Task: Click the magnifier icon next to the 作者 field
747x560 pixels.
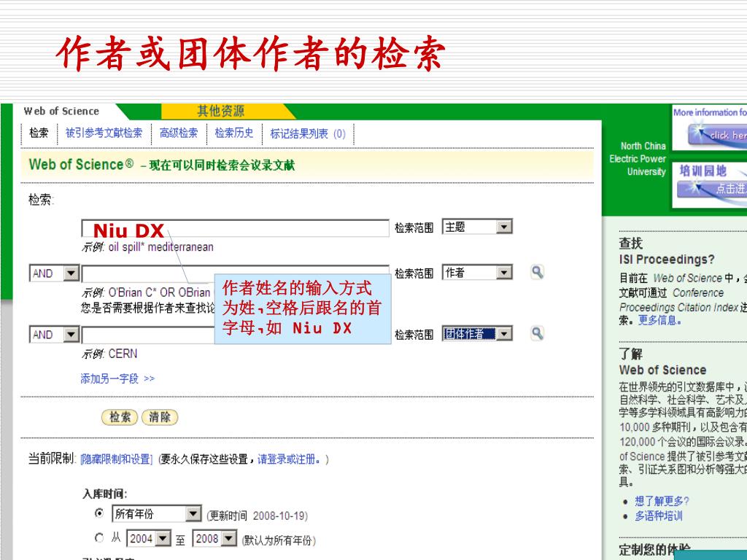Action: coord(537,272)
